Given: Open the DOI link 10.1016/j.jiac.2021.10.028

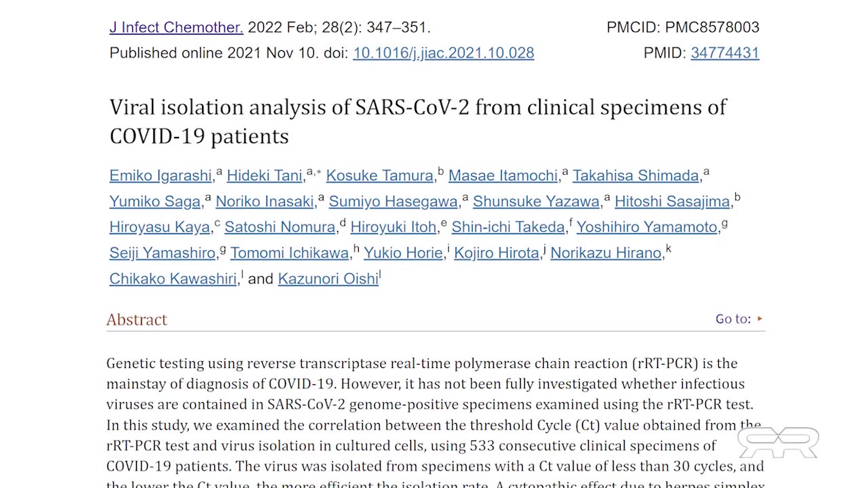Looking at the screenshot, I should click(x=443, y=53).
